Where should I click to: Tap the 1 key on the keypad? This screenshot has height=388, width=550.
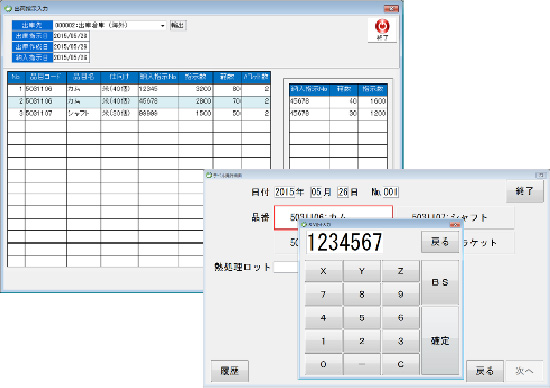click(x=323, y=341)
